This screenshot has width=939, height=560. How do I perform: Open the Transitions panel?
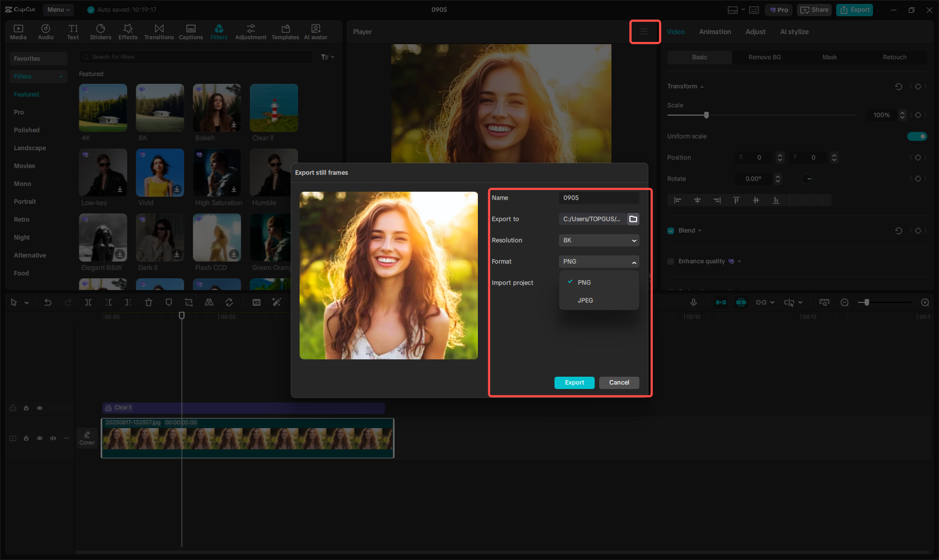159,31
